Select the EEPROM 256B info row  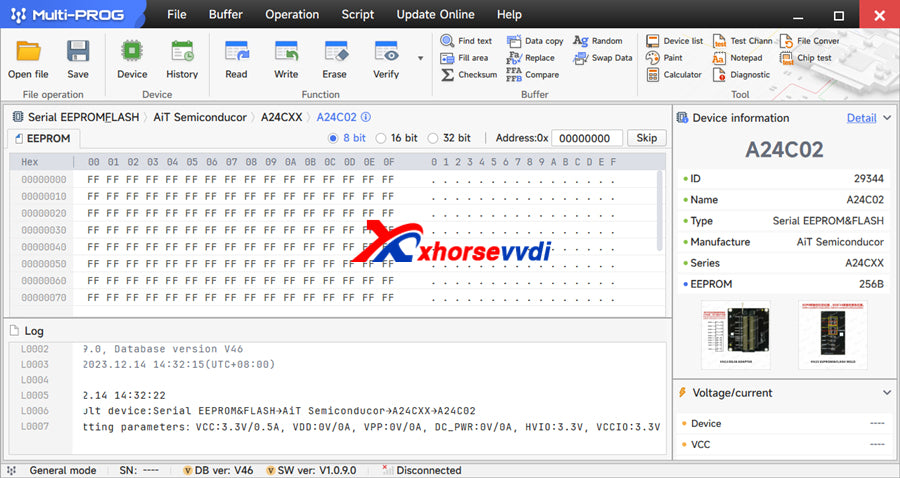(x=783, y=284)
